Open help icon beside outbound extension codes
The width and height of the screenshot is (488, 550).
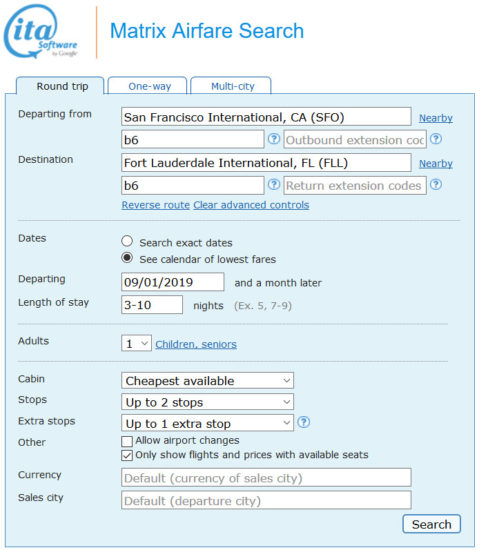tap(436, 139)
